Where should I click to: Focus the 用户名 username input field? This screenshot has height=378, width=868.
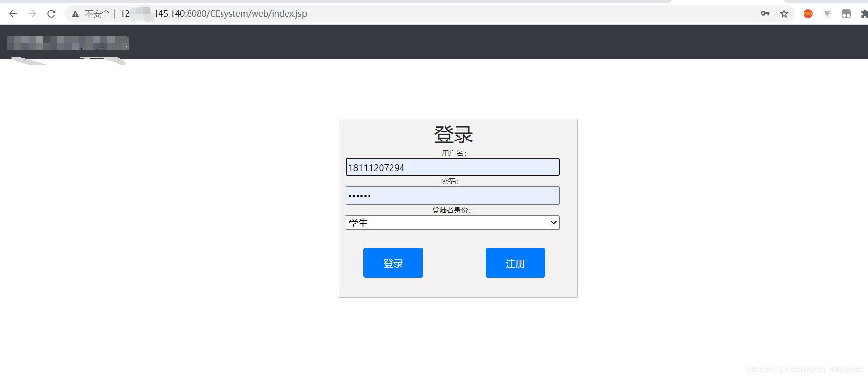(453, 167)
